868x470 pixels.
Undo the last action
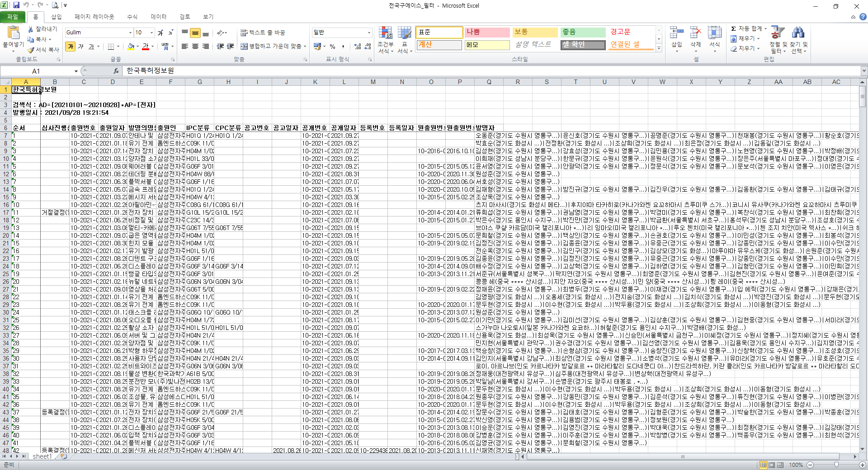26,5
